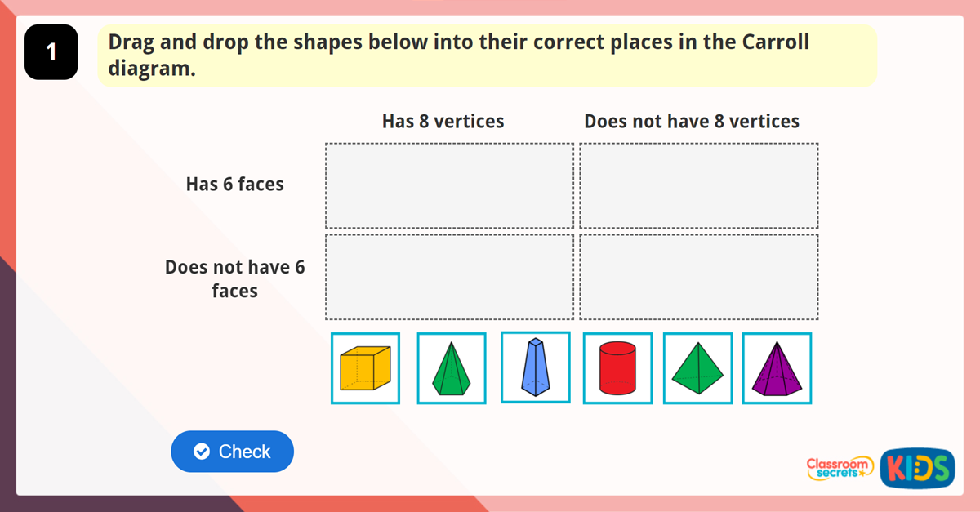Click 'Does not have 8 vertices' header

point(692,122)
